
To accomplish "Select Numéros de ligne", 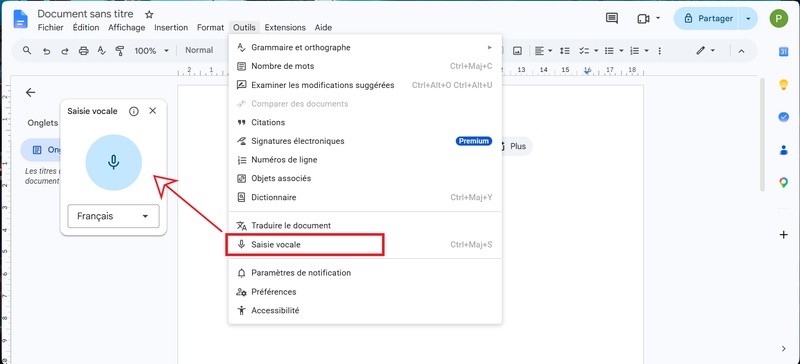I will 365,160.
